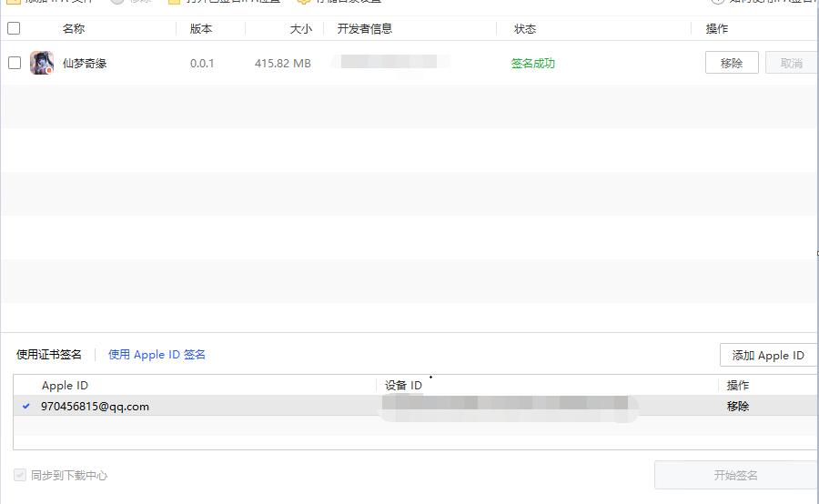This screenshot has height=504, width=819.
Task: Click the 开发者信息 column header
Action: 365,29
